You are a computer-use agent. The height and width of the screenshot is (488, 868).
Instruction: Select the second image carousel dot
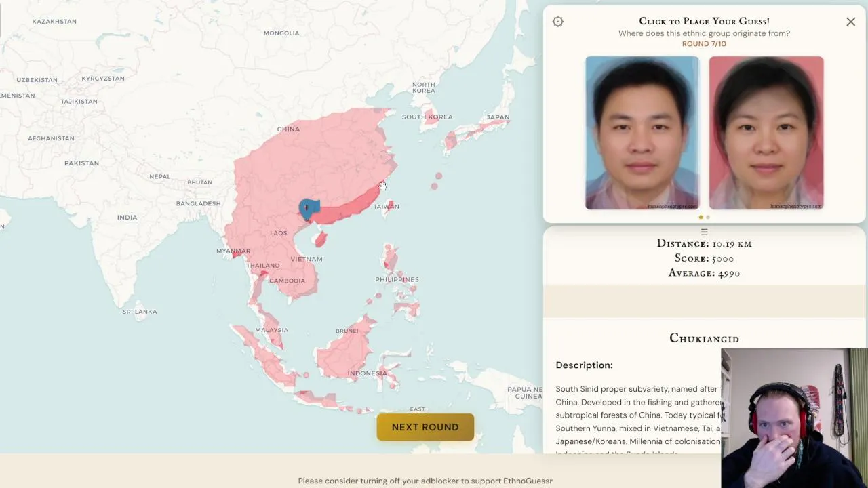tap(708, 217)
